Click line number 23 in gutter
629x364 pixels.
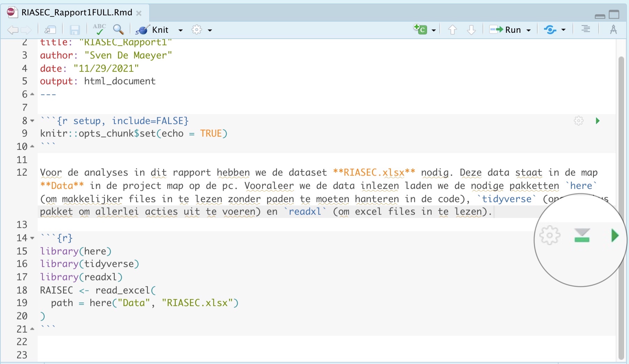pos(22,355)
